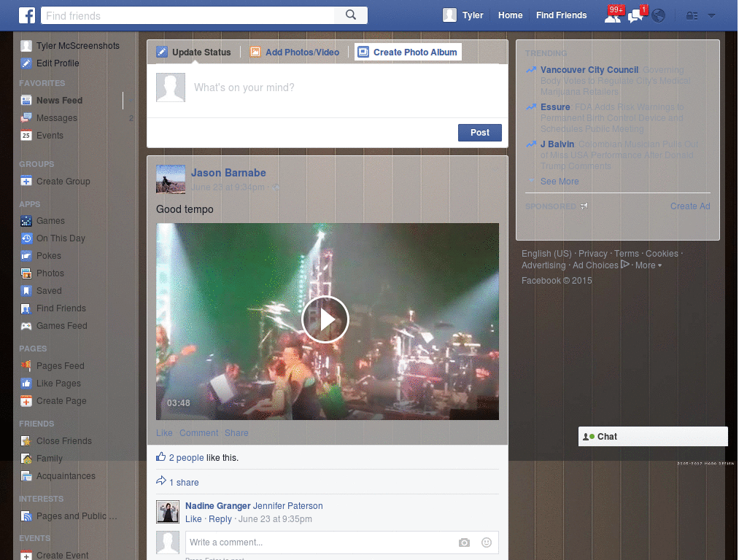Image resolution: width=747 pixels, height=560 pixels.
Task: Click the Events calendar icon
Action: point(26,135)
